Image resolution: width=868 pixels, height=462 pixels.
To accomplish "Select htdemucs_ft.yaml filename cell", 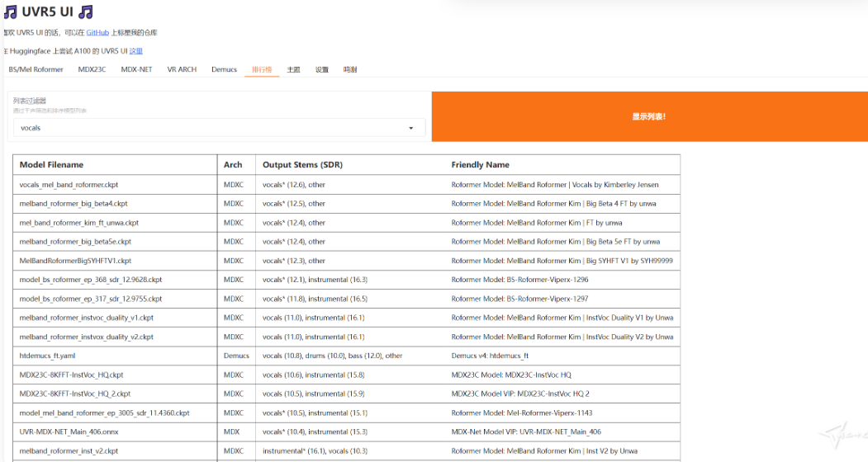I will click(x=115, y=356).
